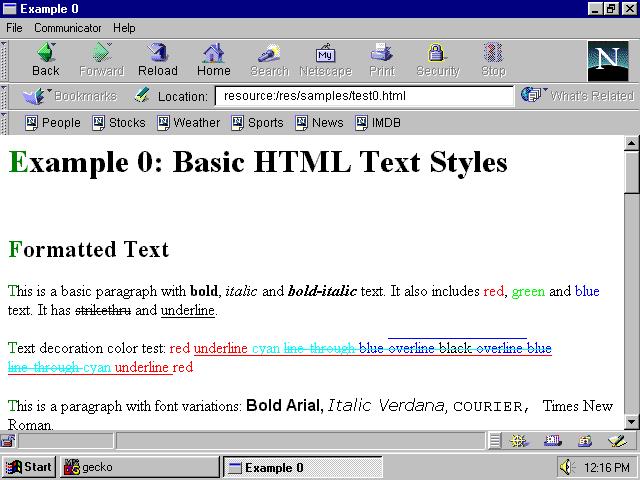Screen dimensions: 640x480
Task: Click the Back navigation button
Action: click(x=45, y=60)
